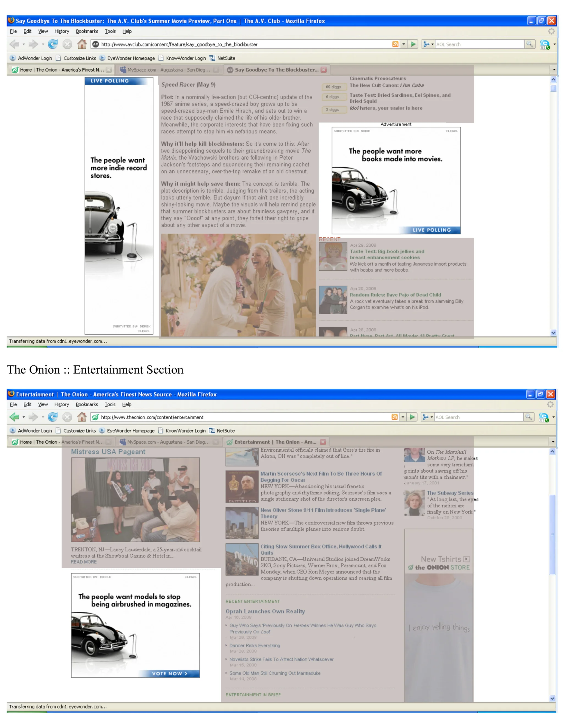Viewport: 563px width, 728px height.
Task: Open Help menu in Onion Entertainment window
Action: click(x=127, y=404)
